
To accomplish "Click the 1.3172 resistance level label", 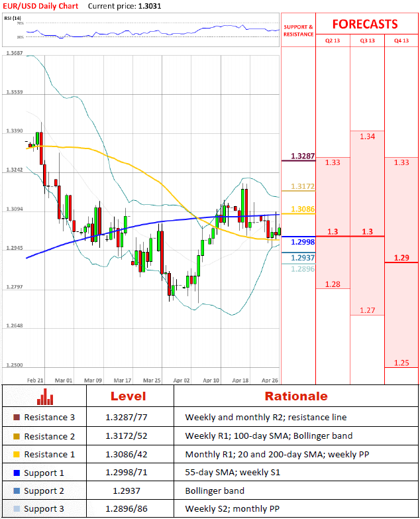I will point(303,186).
